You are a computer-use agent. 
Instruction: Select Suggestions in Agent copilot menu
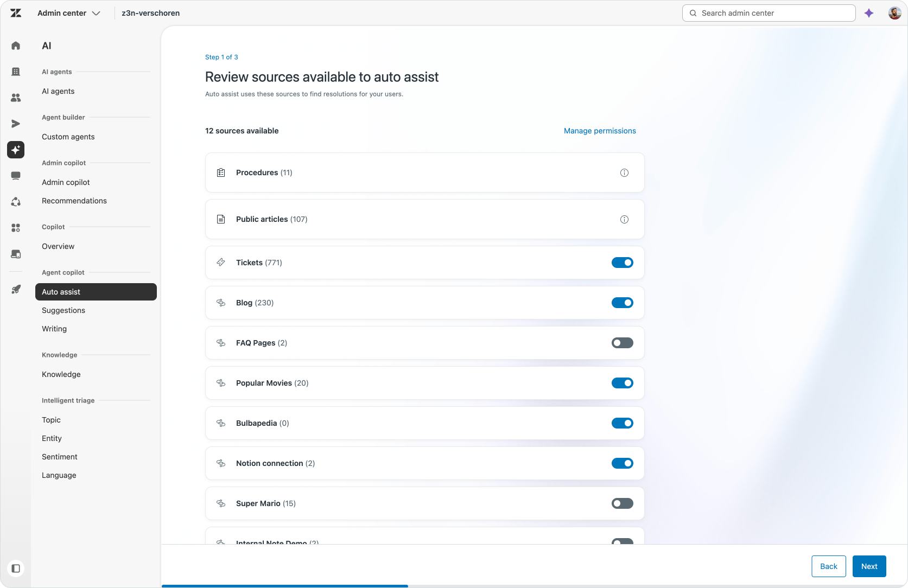pos(64,310)
